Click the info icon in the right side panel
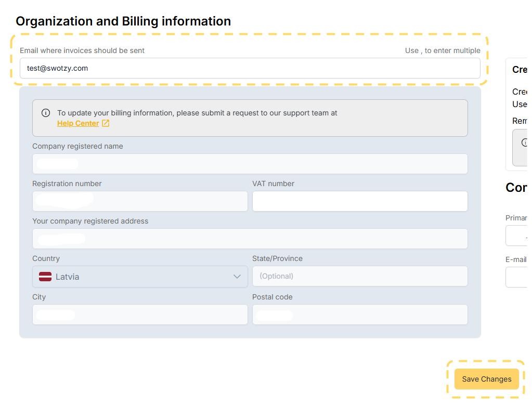This screenshot has width=532, height=405. (524, 142)
